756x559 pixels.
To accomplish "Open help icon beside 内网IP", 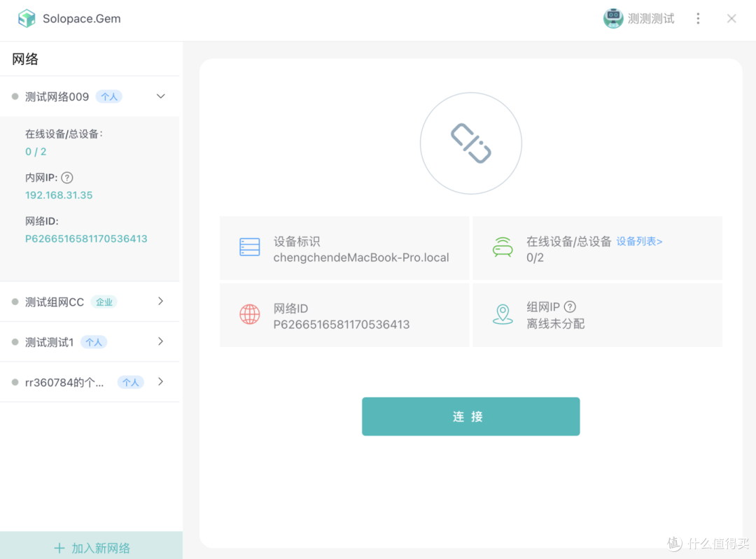I will [67, 178].
